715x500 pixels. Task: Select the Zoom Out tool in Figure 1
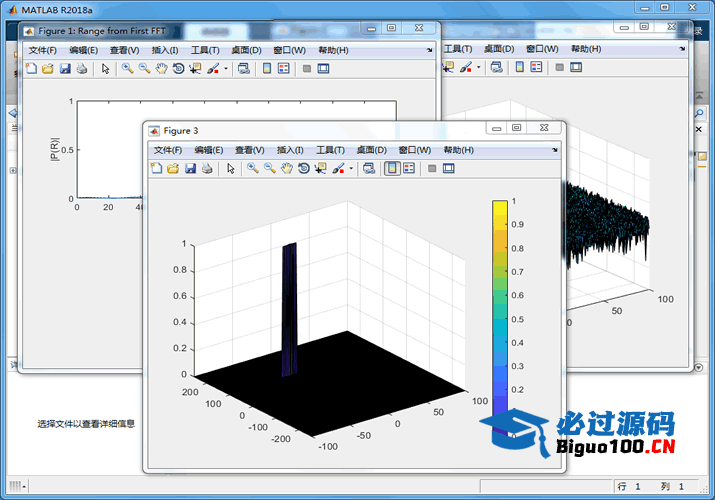[x=144, y=69]
